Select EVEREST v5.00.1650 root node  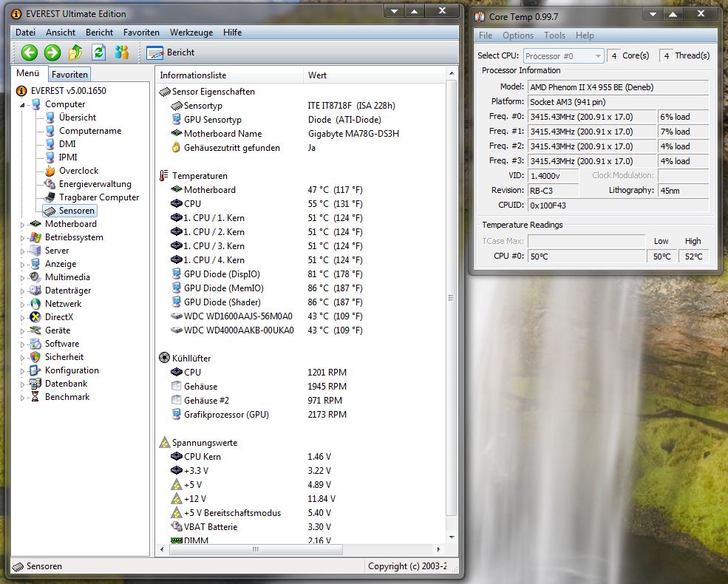point(68,90)
